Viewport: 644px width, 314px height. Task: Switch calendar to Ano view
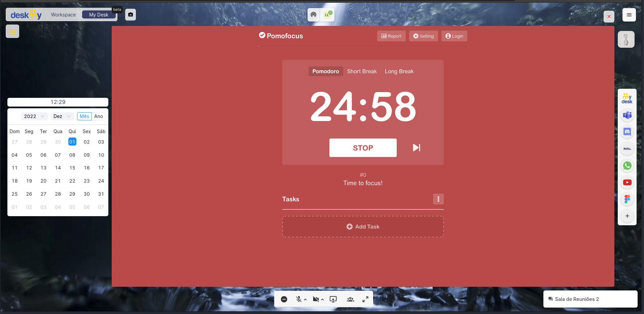99,116
